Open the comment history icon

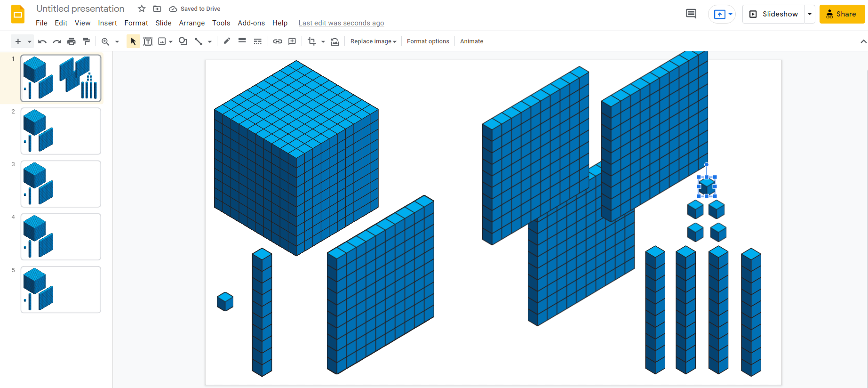[x=691, y=14]
